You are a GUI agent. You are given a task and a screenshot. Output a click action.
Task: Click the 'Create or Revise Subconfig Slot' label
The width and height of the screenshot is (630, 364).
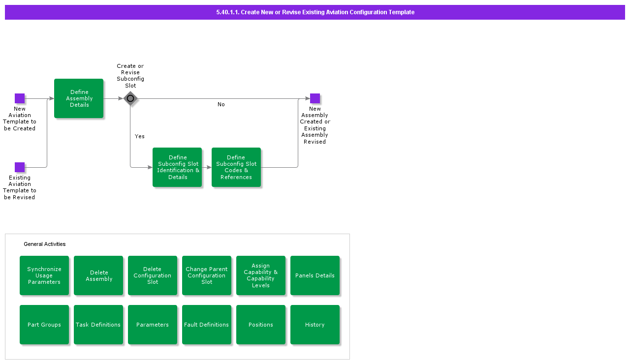click(x=130, y=76)
